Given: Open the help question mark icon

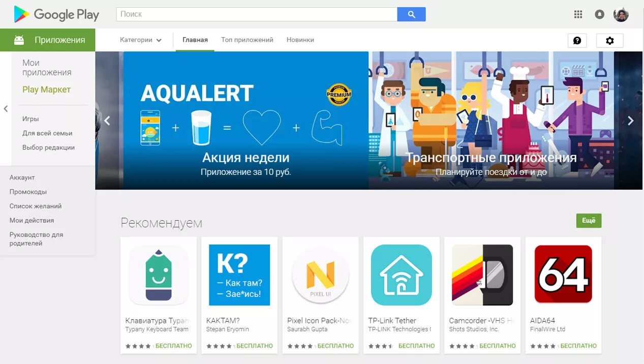Looking at the screenshot, I should 577,41.
